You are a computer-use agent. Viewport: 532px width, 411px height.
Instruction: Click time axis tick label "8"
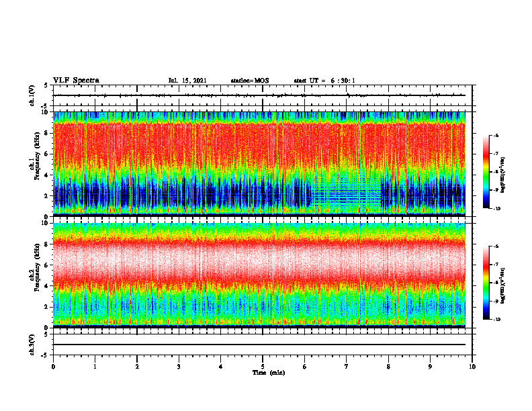388,367
